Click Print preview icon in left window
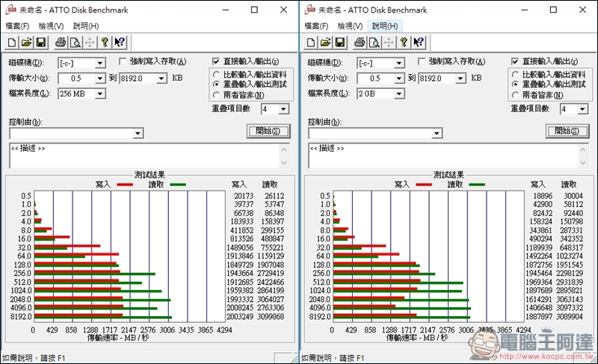The image size is (598, 364). (75, 43)
